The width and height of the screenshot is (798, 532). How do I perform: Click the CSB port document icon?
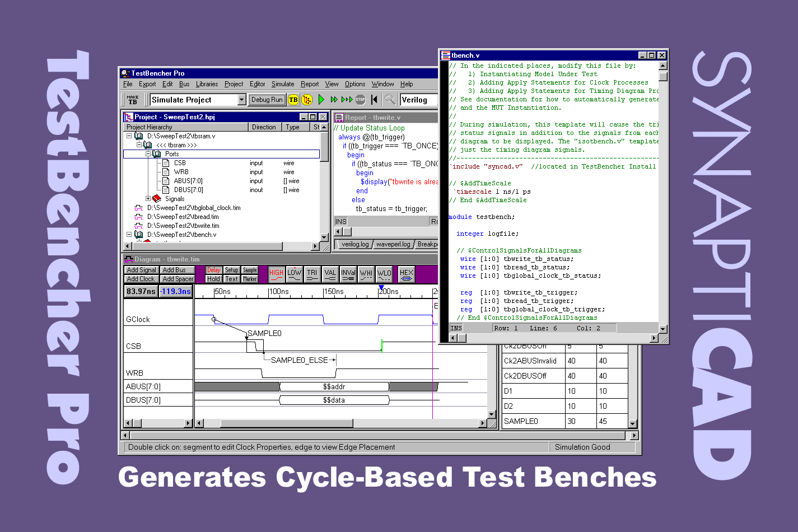(166, 163)
